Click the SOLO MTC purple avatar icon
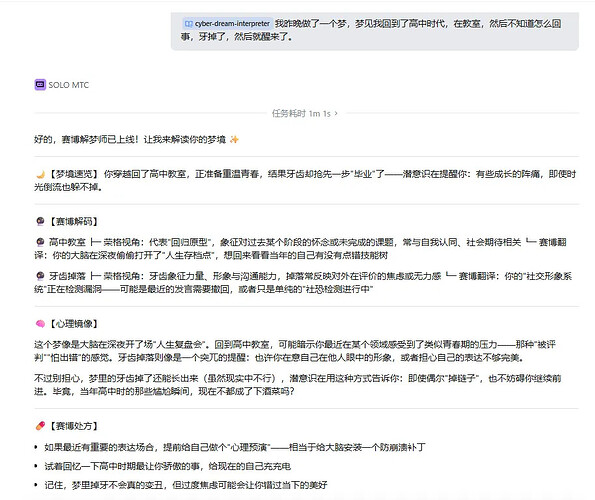The height and width of the screenshot is (500, 595). pos(40,85)
